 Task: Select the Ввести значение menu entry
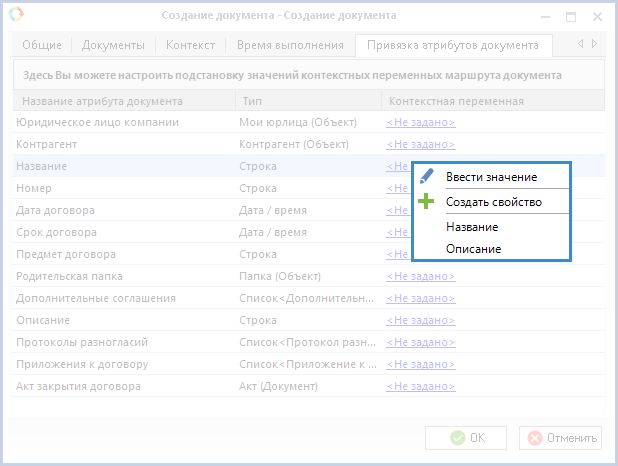(491, 177)
